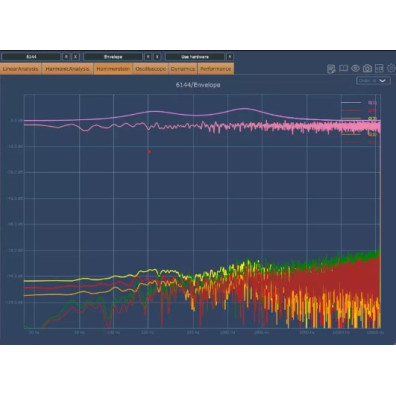Switch to the LinearAnalysis tab
The image size is (396, 396).
click(x=21, y=69)
